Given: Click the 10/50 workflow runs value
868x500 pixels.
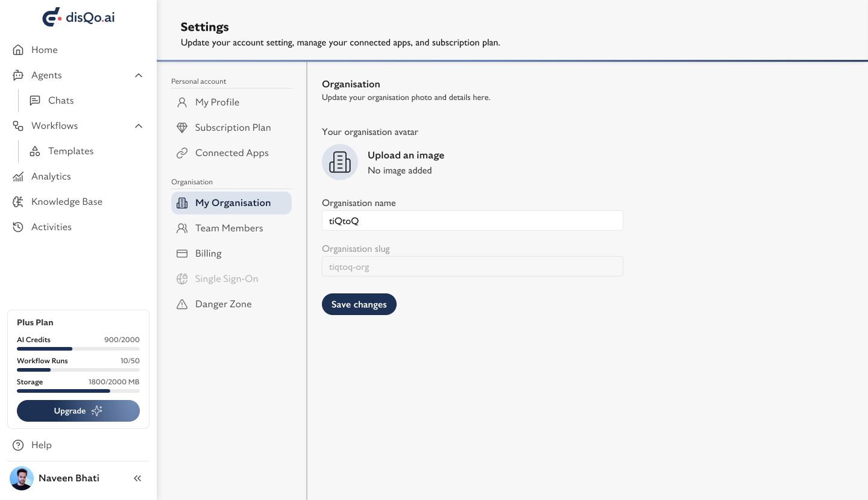Looking at the screenshot, I should click(130, 361).
